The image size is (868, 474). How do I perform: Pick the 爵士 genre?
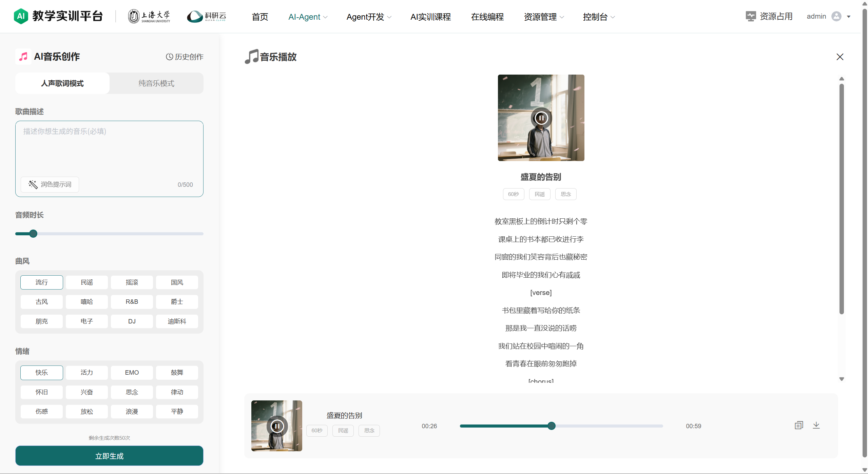click(x=177, y=302)
